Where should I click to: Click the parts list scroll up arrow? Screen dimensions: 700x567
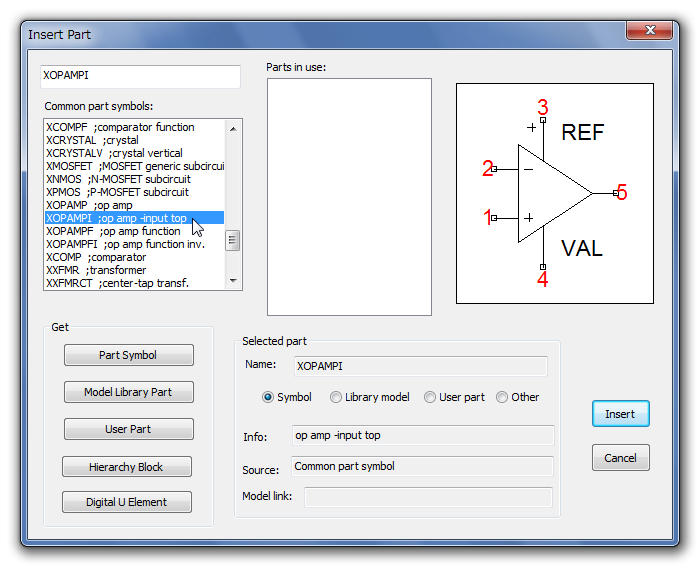(x=233, y=129)
